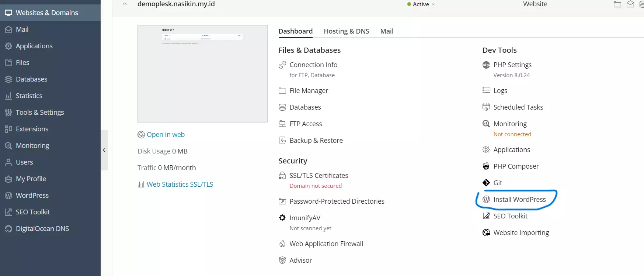Click the SEO Toolkit icon in sidebar
Screen dimensions: 644x276
8,212
